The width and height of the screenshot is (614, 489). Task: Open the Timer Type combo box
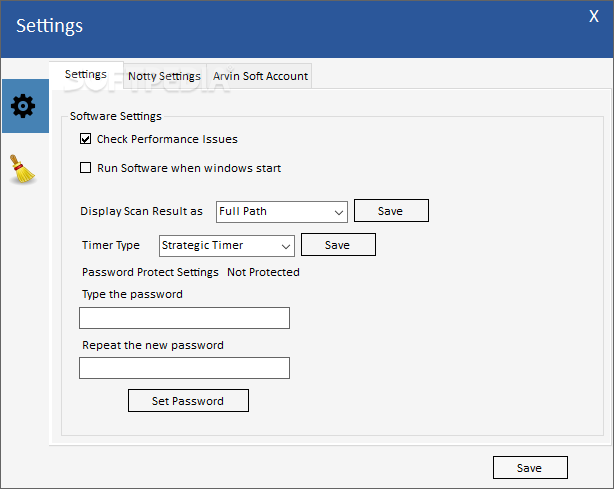coord(227,246)
